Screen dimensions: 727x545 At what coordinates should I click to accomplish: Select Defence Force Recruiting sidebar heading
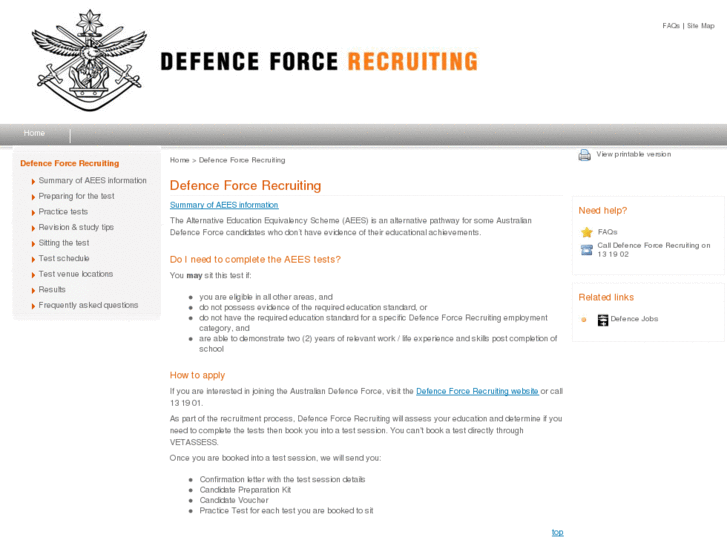pos(70,163)
